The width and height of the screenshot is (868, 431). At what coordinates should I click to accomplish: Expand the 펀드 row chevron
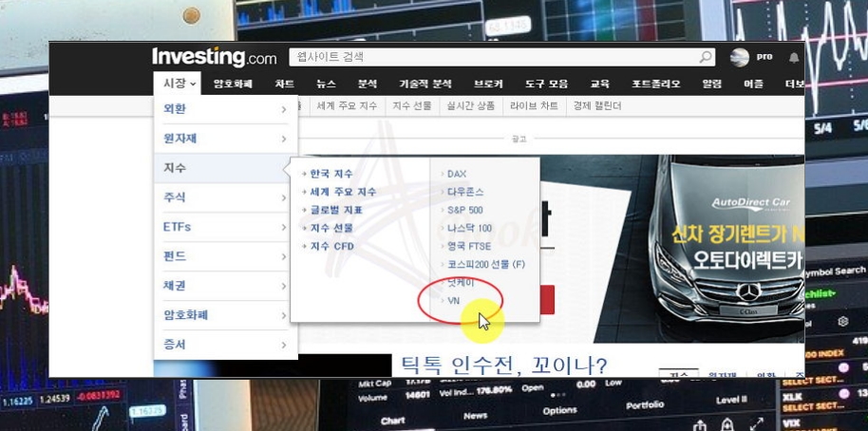point(283,256)
